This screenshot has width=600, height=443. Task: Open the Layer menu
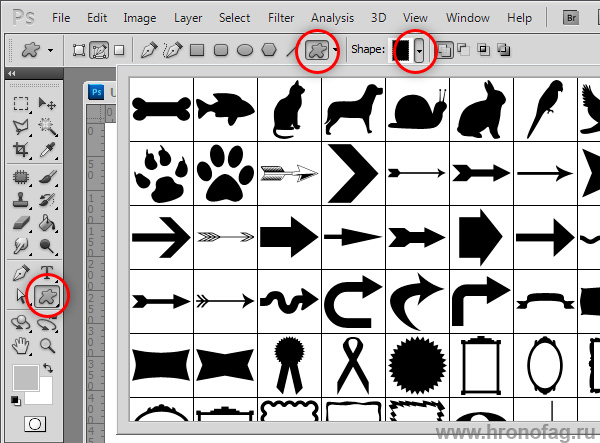(187, 18)
